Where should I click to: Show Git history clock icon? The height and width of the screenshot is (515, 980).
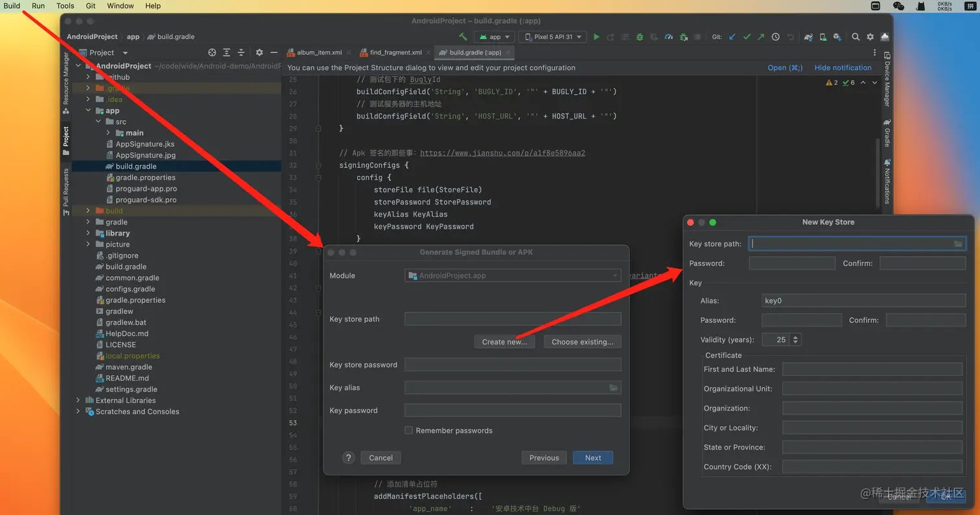[x=775, y=37]
